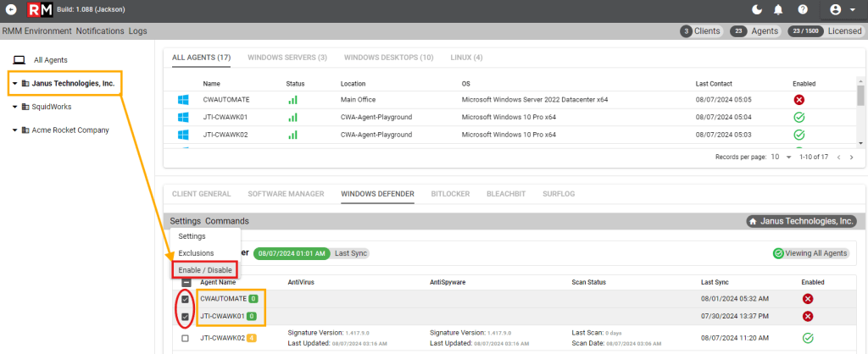Click CWAUTOMATE green count badge 0
Screen dimensions: 868x354
pyautogui.click(x=253, y=299)
